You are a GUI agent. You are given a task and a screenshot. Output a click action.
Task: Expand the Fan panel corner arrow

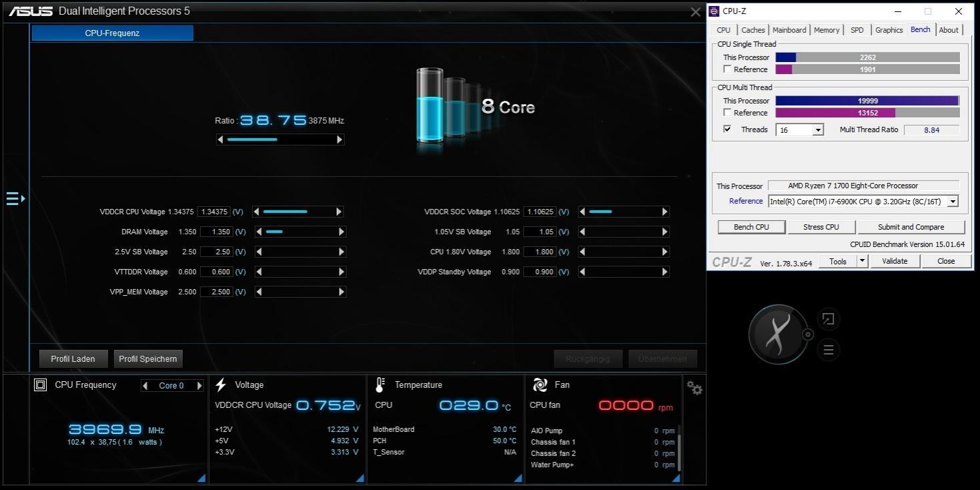[x=675, y=477]
